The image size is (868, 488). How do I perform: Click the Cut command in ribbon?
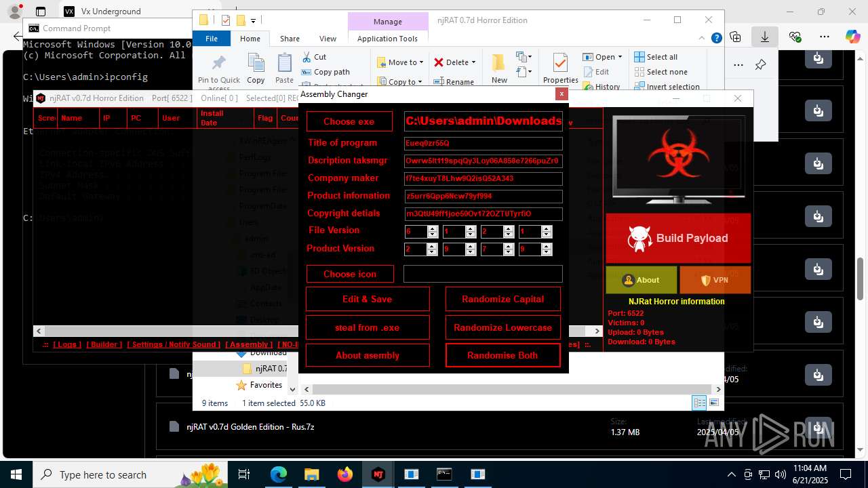[x=313, y=57]
